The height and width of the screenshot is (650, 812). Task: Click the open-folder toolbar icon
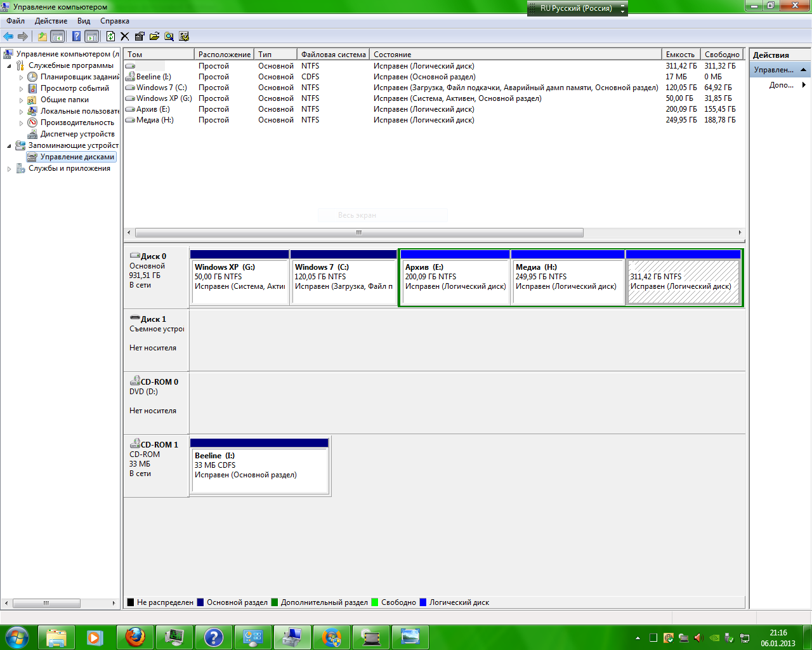tap(154, 36)
